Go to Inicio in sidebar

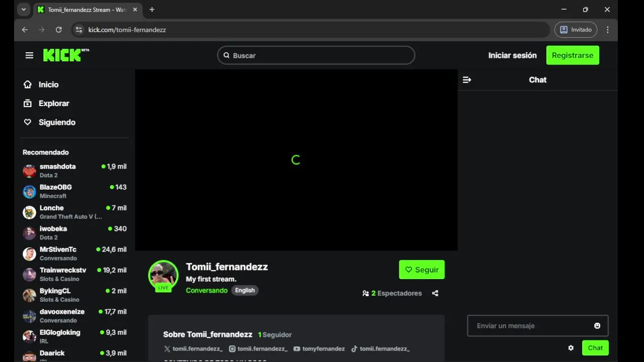pyautogui.click(x=41, y=84)
